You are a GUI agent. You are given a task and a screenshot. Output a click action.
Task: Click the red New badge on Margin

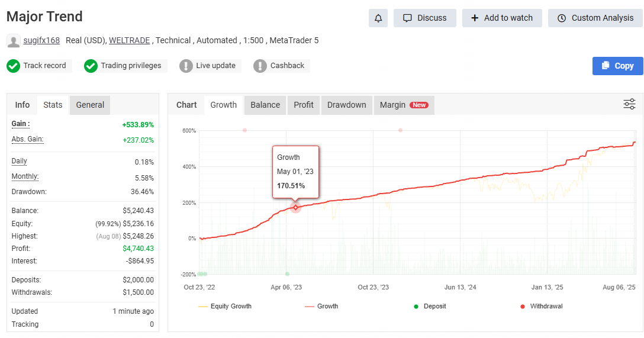pos(419,105)
